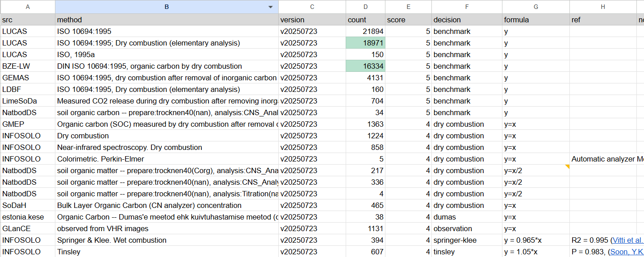
Task: Select the 'decision' header cell
Action: point(466,20)
